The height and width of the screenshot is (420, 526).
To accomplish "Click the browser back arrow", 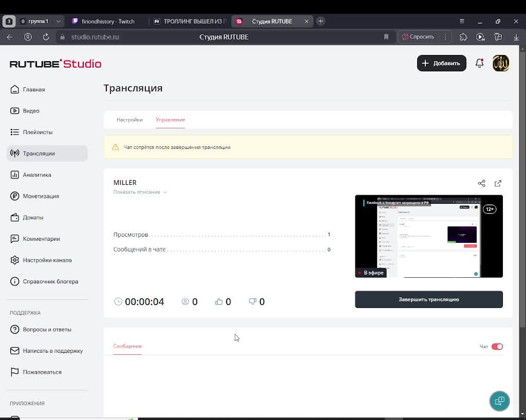I will tap(10, 37).
